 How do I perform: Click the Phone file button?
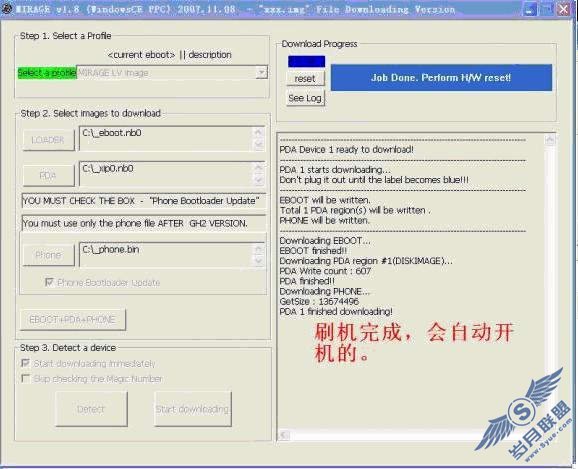(48, 255)
